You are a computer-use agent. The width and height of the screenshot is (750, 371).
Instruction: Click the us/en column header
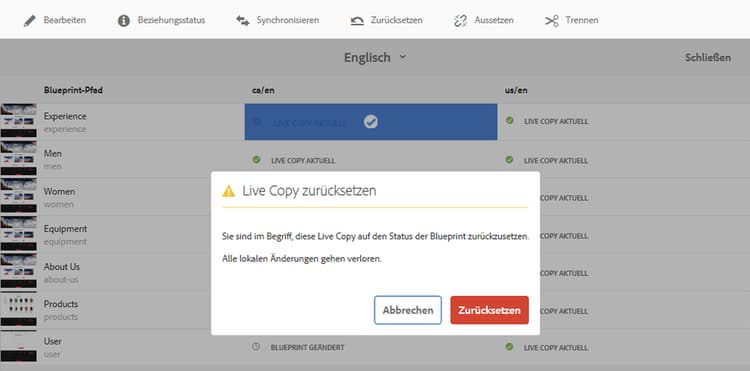516,90
